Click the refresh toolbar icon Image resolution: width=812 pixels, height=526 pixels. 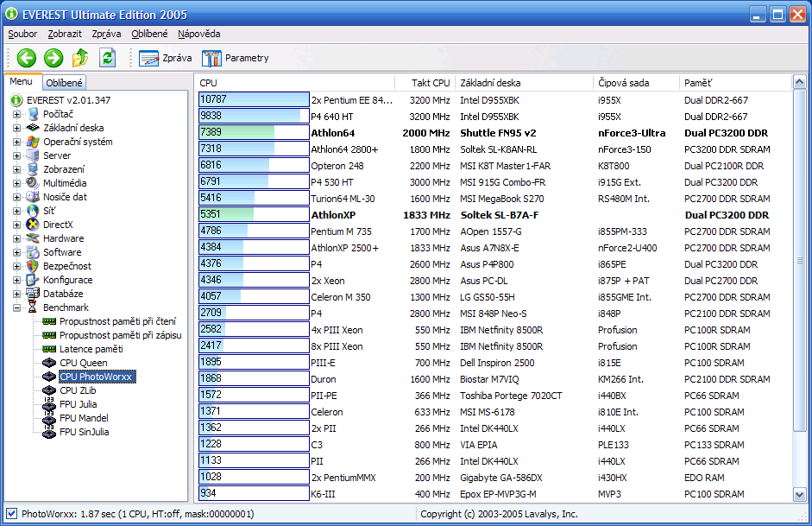(107, 58)
